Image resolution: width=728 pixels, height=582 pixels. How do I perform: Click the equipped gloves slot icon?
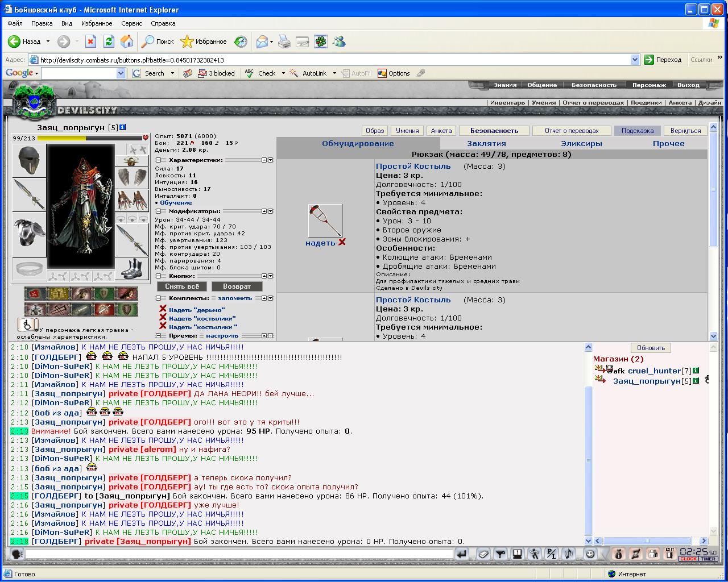pos(132,200)
